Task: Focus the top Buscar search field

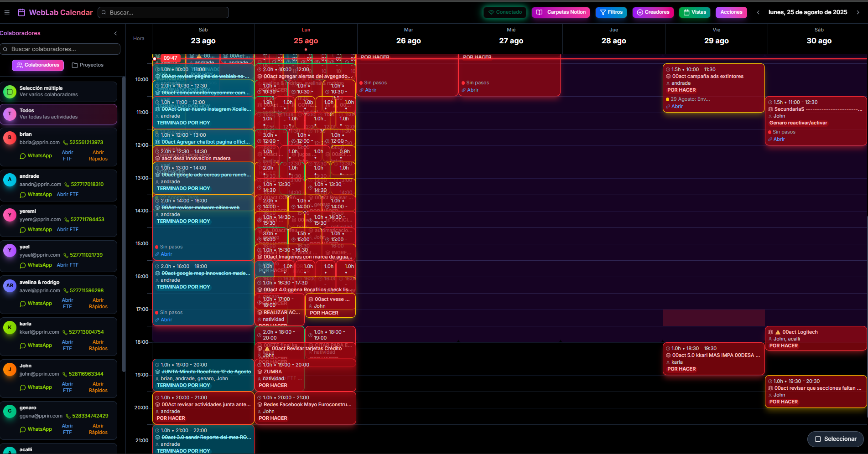Action: (x=163, y=12)
